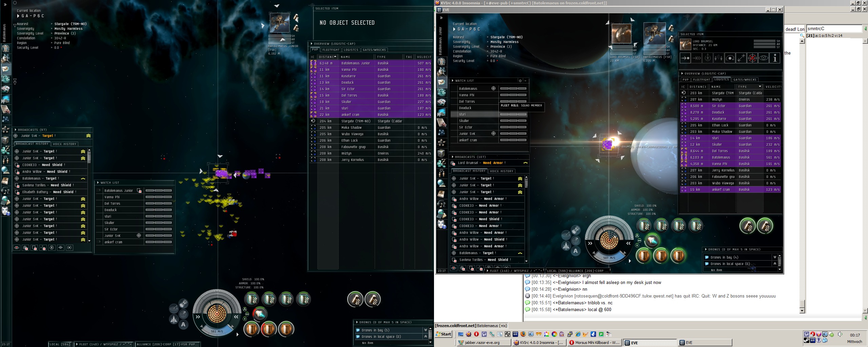Open People and Places in left EVE sidebar

tap(6, 59)
